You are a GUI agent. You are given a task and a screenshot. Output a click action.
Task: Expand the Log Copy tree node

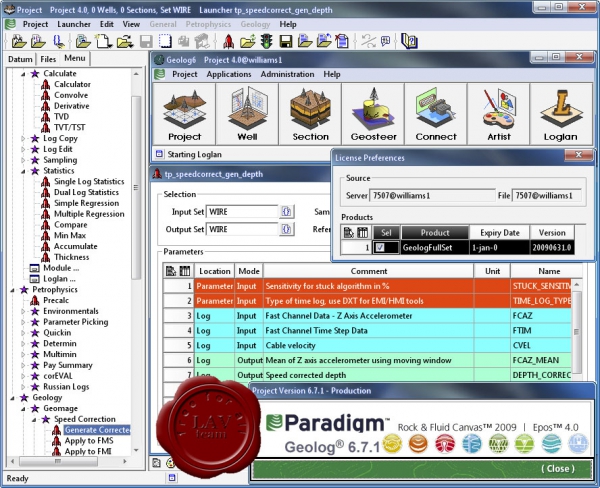[23, 139]
